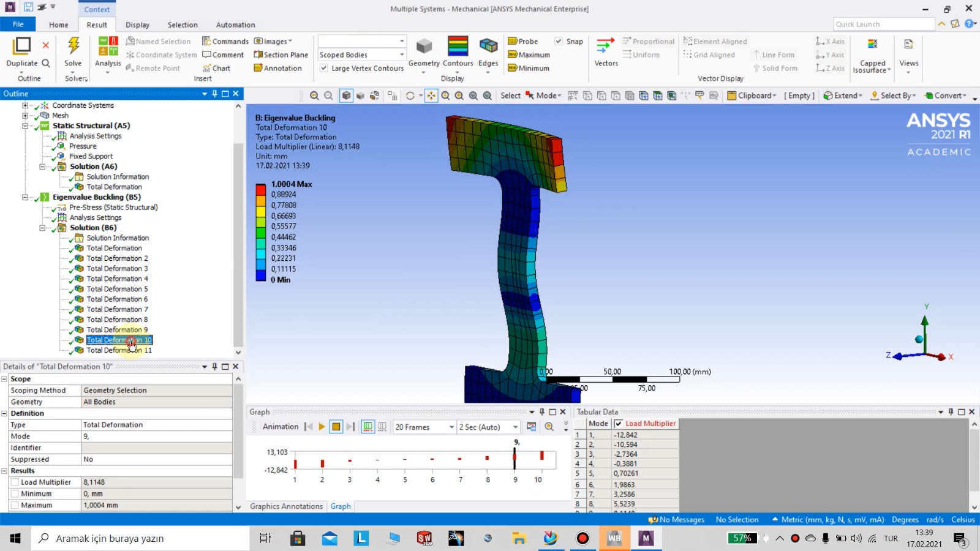Viewport: 980px width, 551px height.
Task: Click the red delete X icon in Outline group
Action: 45,45
